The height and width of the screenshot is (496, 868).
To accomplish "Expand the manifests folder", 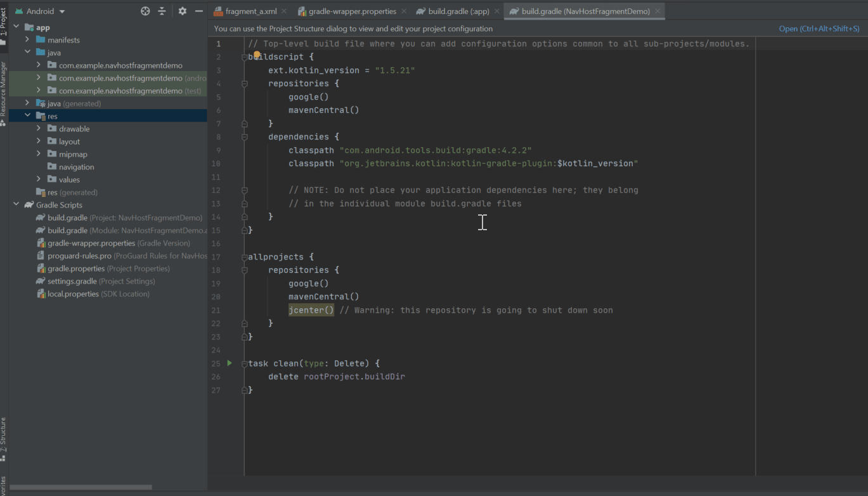I will 27,39.
